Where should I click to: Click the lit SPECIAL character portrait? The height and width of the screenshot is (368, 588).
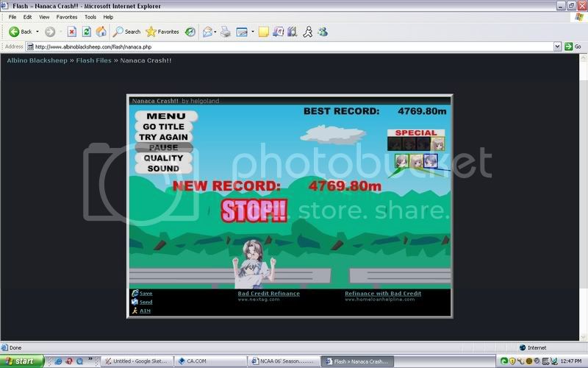[x=437, y=144]
